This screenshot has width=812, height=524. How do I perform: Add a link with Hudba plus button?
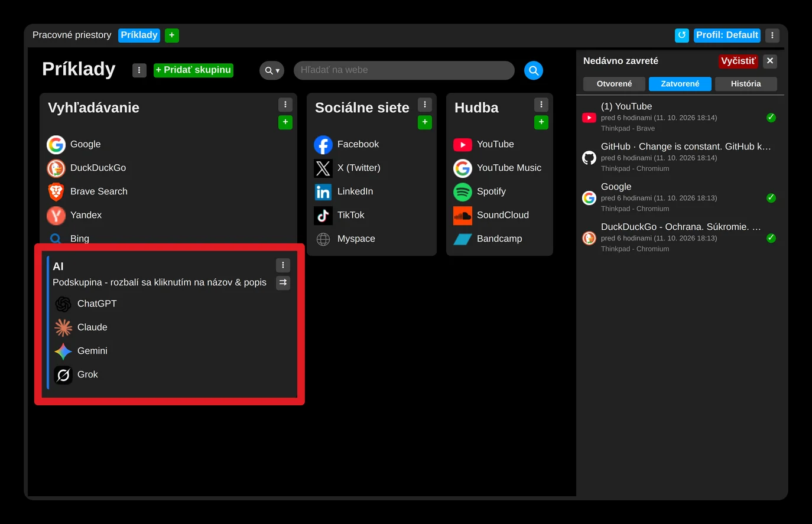[x=541, y=122]
